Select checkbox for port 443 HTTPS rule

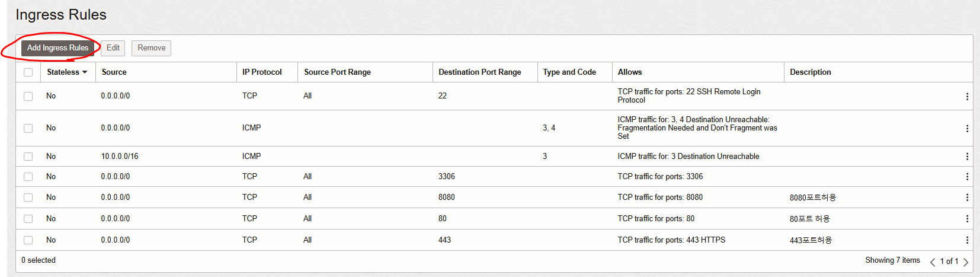pyautogui.click(x=28, y=240)
